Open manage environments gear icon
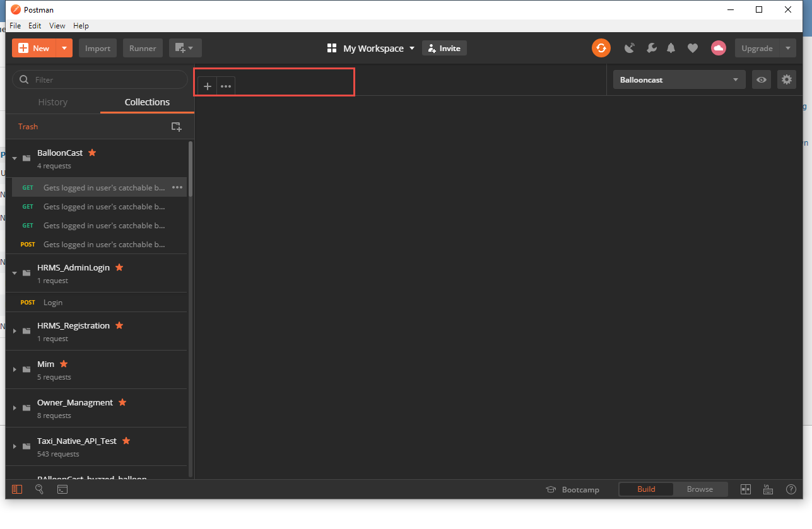This screenshot has height=529, width=812. (787, 80)
